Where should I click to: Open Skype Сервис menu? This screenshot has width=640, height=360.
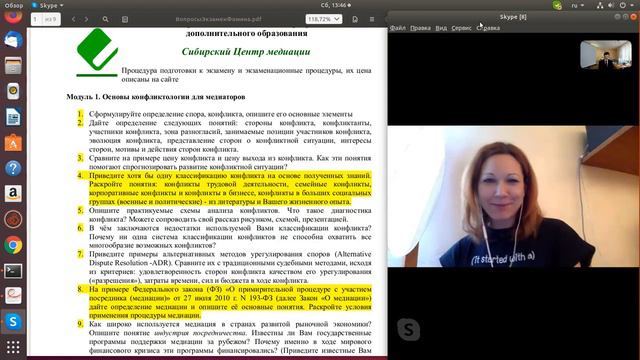[461, 28]
